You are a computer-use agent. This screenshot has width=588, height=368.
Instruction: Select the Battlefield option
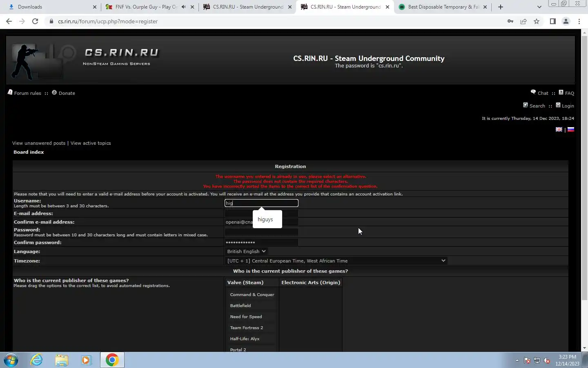click(252, 306)
